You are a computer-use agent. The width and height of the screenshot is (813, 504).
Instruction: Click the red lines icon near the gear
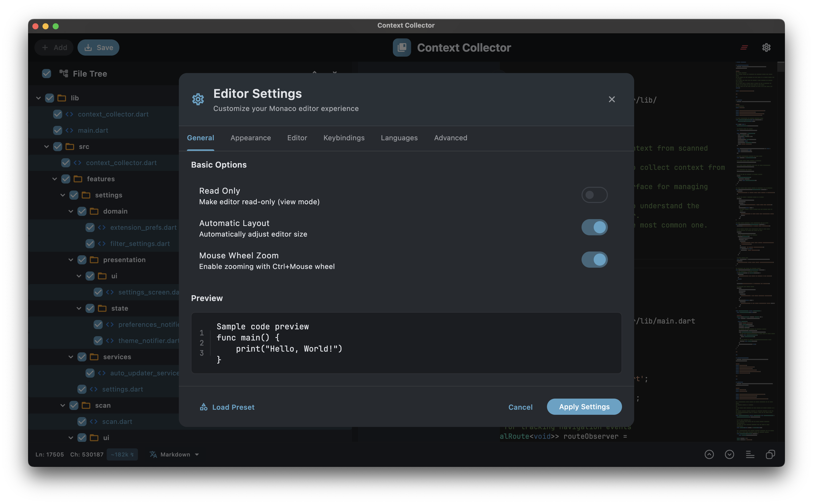744,47
